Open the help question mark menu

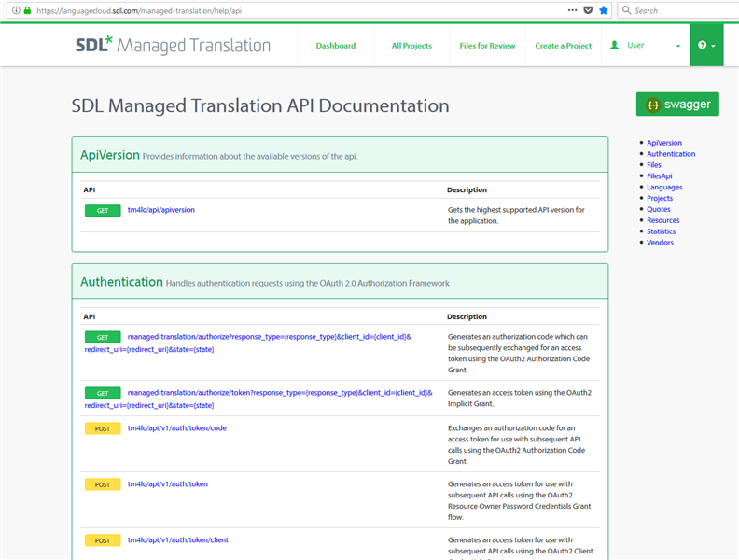706,45
